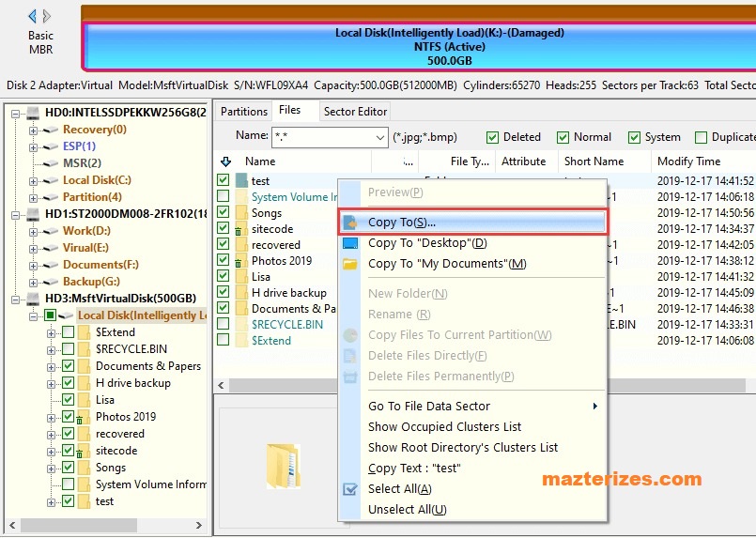Image resolution: width=756 pixels, height=538 pixels.
Task: Click the HD0 INTELSSDPEKKW256G8 disk icon
Action: point(33,114)
